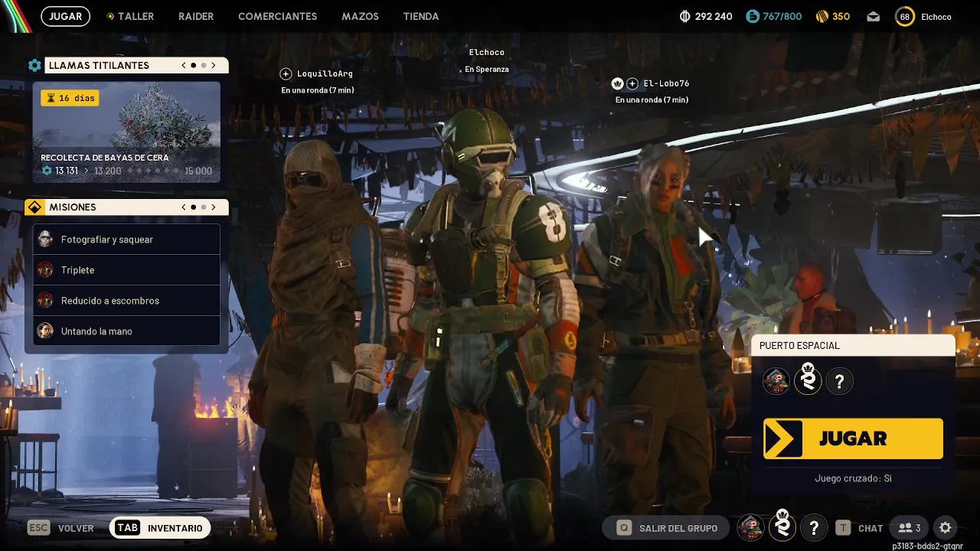The height and width of the screenshot is (551, 980).
Task: Open the Recolecta de bayas de cera event card
Action: point(126,132)
